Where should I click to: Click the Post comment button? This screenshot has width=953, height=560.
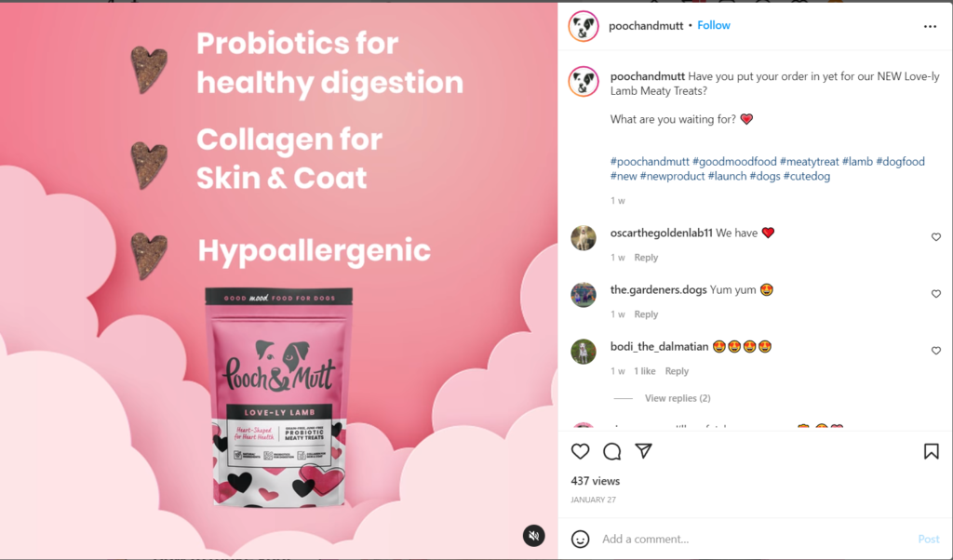pyautogui.click(x=929, y=539)
